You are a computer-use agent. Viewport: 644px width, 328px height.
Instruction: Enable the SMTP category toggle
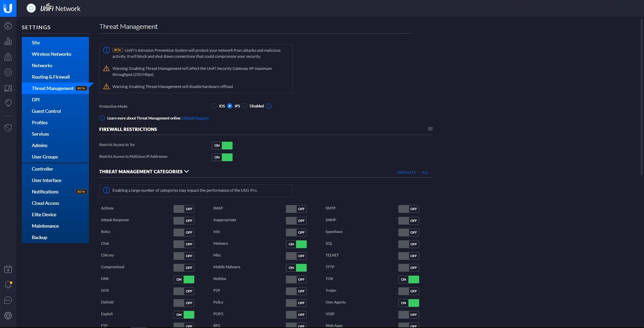click(x=409, y=209)
